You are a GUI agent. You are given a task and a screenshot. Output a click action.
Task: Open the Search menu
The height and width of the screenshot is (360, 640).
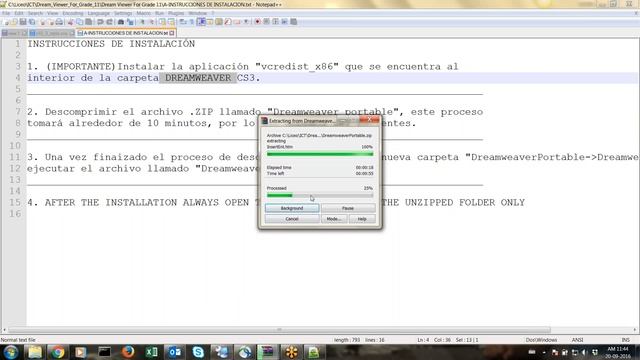pos(36,13)
